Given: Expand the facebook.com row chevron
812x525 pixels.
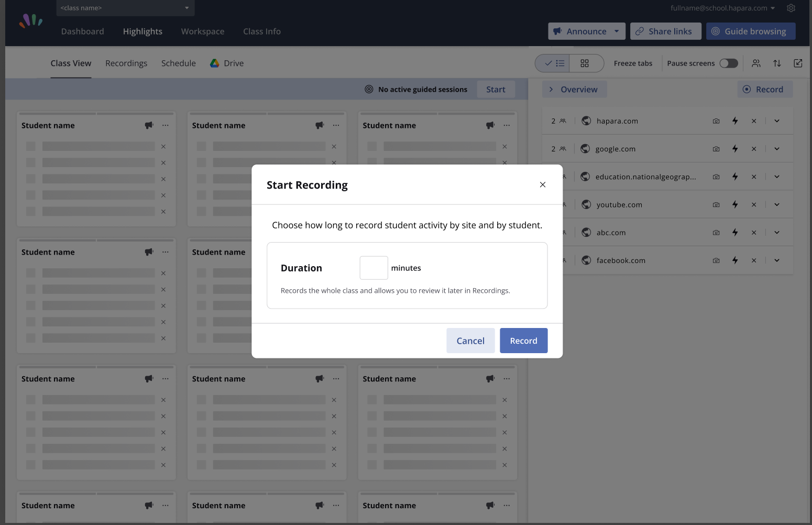Looking at the screenshot, I should point(777,260).
